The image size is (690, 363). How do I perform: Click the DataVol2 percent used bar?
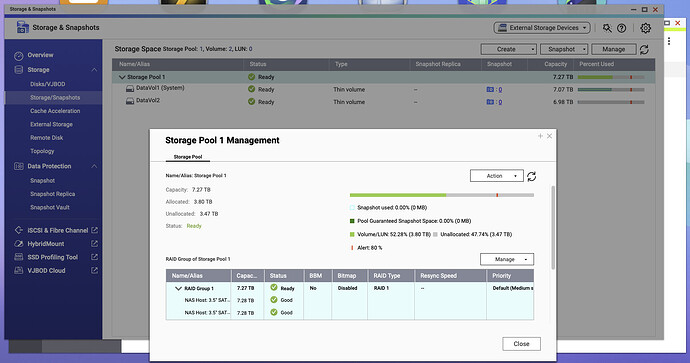611,102
